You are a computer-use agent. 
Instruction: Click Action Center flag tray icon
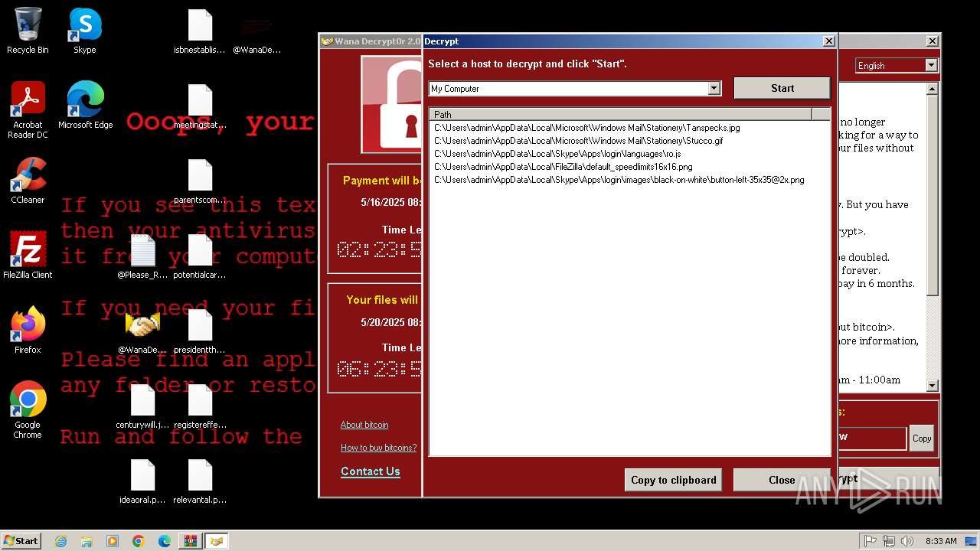[x=871, y=541]
